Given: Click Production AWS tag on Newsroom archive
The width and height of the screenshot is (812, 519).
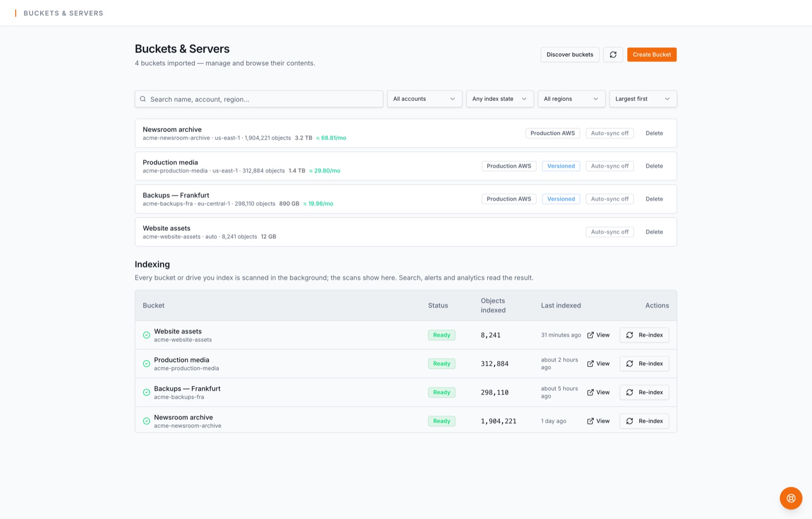Looking at the screenshot, I should click(x=553, y=133).
